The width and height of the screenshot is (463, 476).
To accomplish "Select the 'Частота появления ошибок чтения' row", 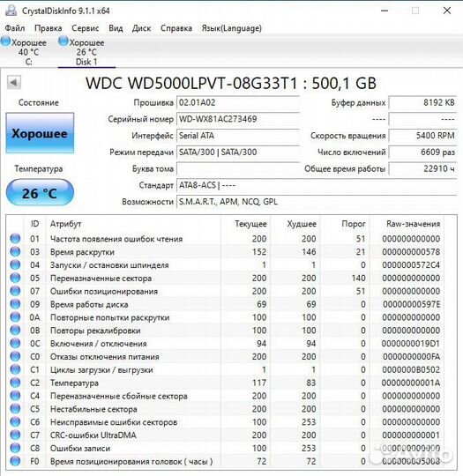I will 225,239.
